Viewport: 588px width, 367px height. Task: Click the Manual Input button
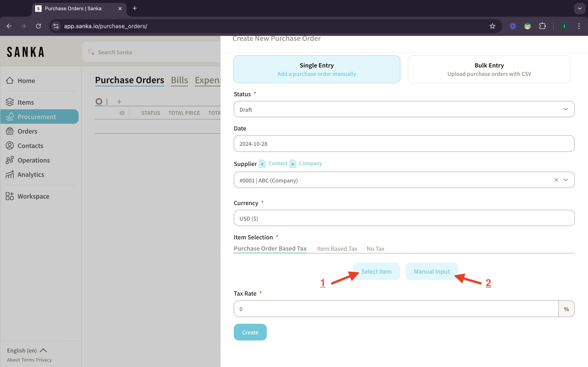[432, 271]
